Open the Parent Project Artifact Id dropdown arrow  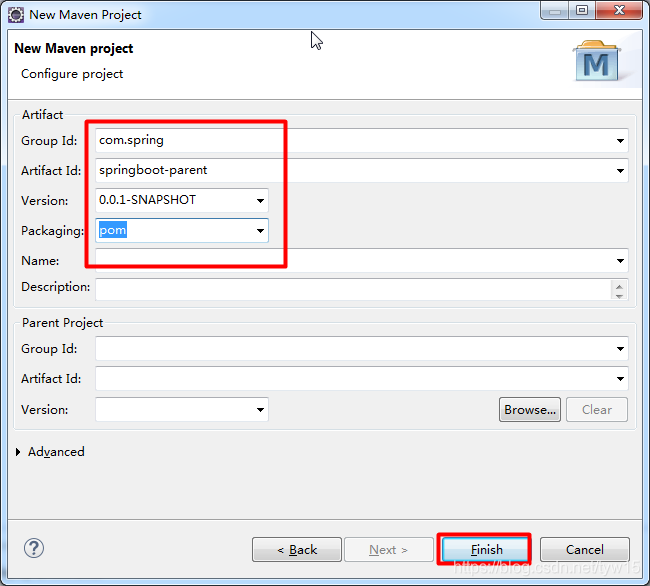click(x=620, y=379)
